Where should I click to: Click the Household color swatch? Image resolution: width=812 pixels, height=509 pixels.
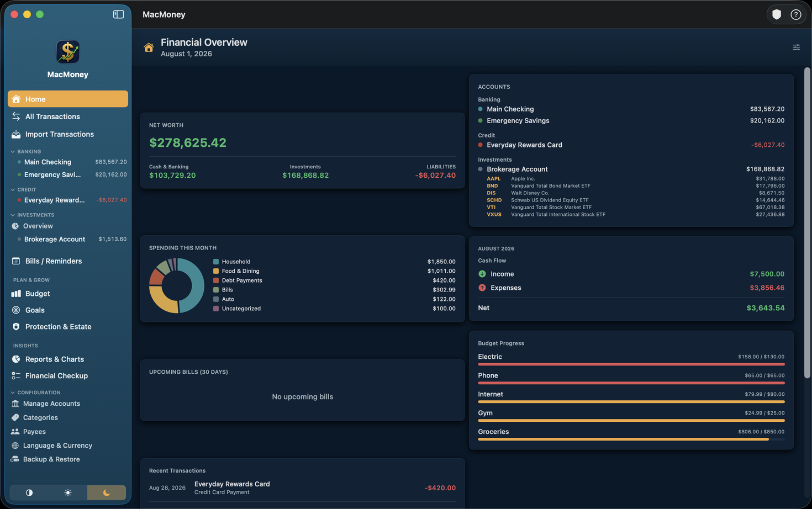tap(216, 262)
